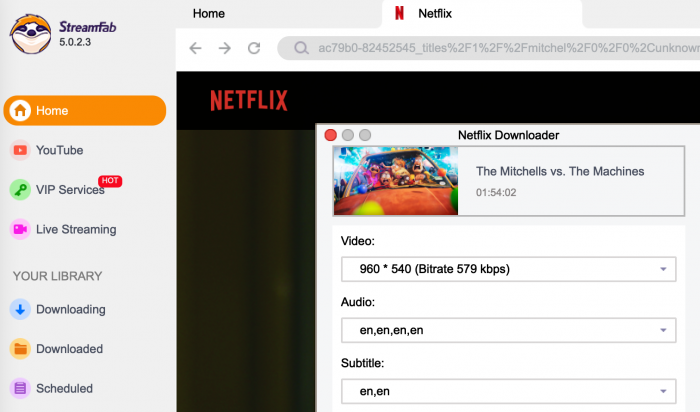Click the Mitchells vs. The Machines thumbnail
The height and width of the screenshot is (412, 700).
pyautogui.click(x=396, y=181)
